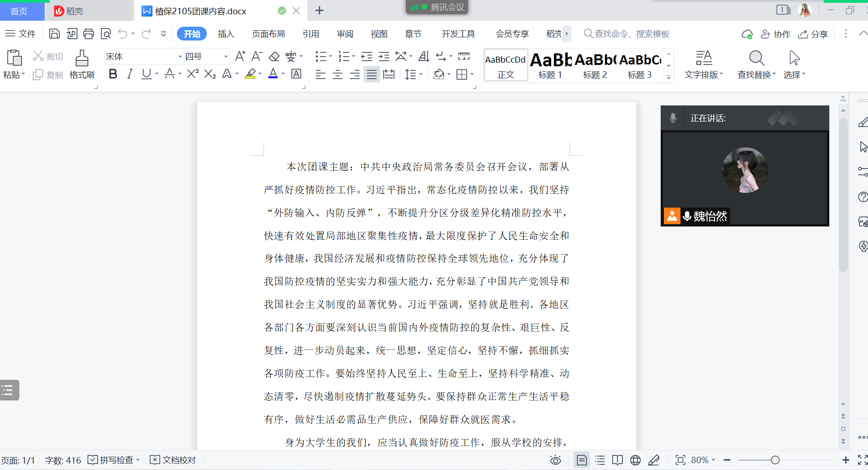
Task: Open Print Preview icon
Action: (106, 34)
